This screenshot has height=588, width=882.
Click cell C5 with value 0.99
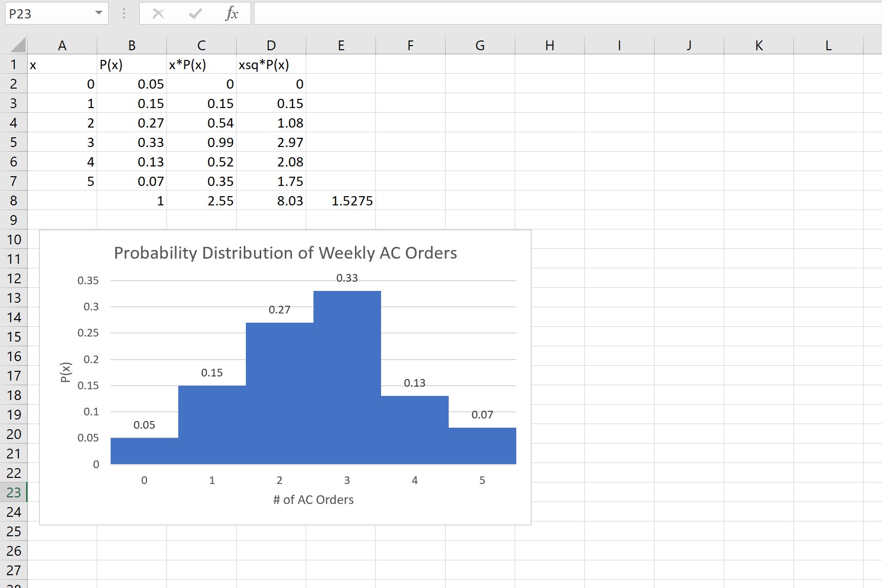tap(201, 142)
